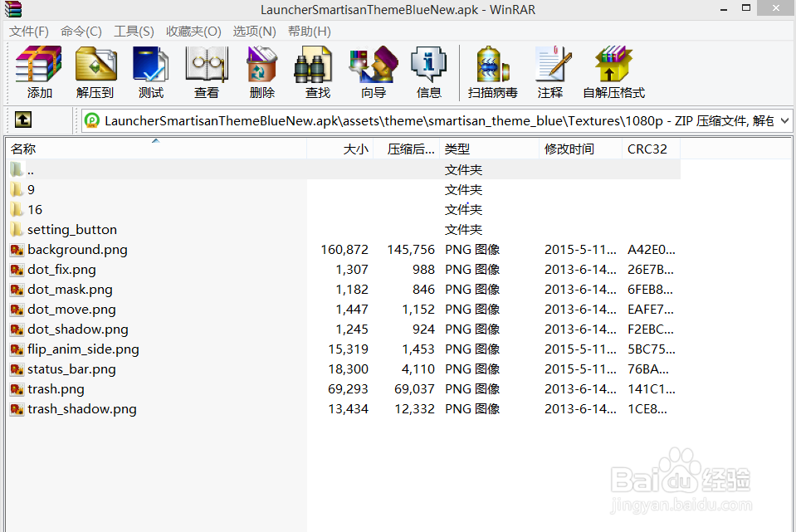
Task: Open the File (文件) menu
Action: tap(29, 32)
